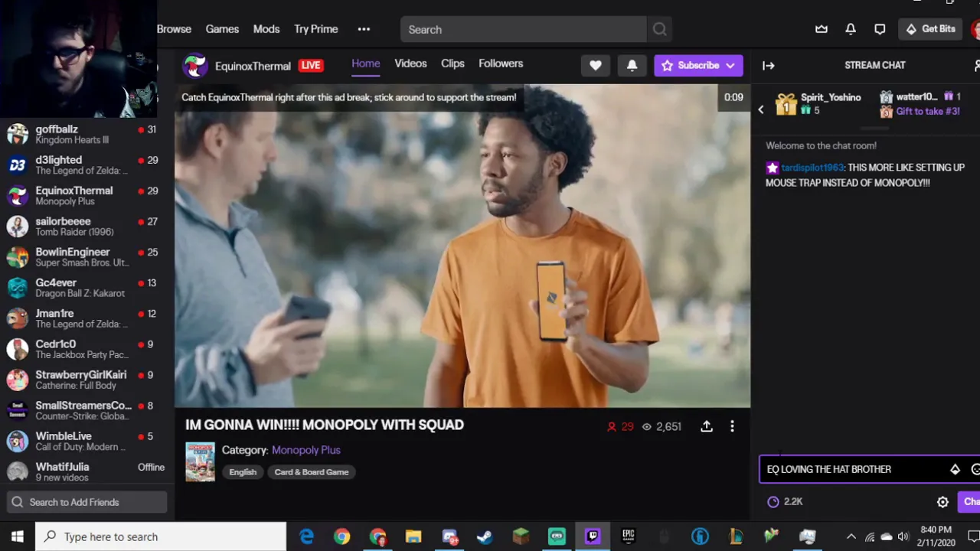Click the volume speaker tray icon
Image resolution: width=980 pixels, height=551 pixels.
click(x=903, y=536)
